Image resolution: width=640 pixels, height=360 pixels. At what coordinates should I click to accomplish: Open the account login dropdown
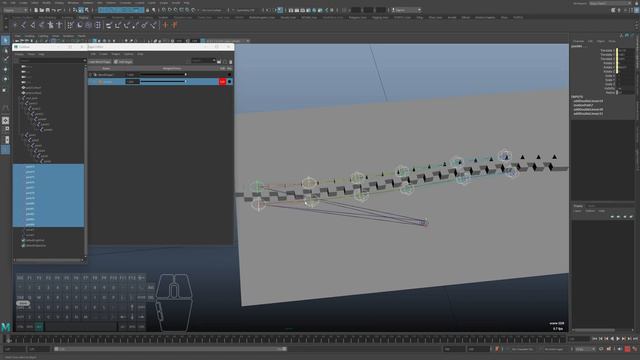406,10
